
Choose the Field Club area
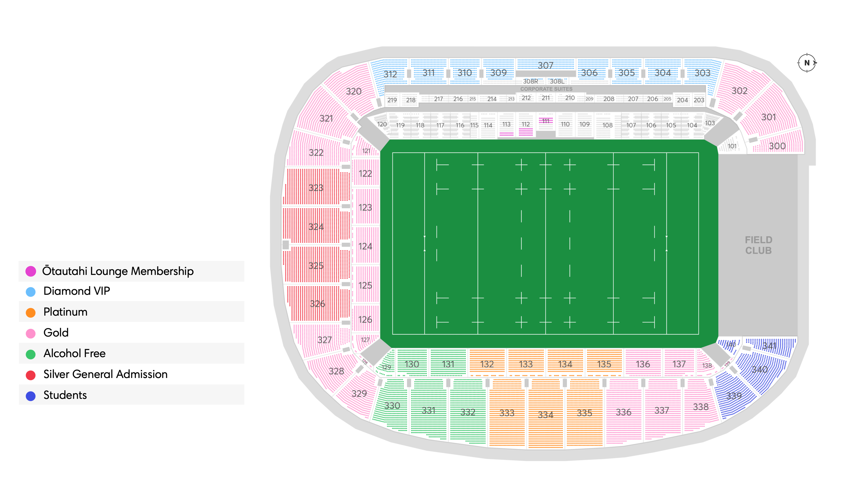click(x=758, y=245)
